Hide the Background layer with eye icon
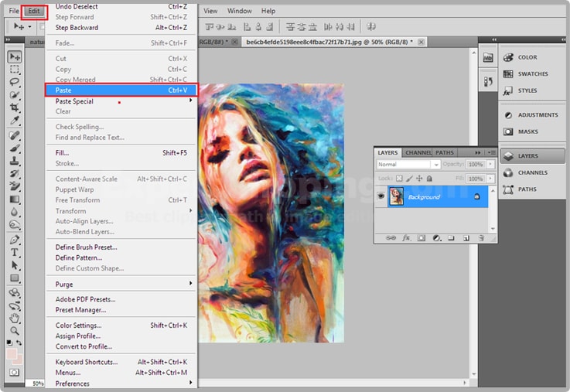 [381, 196]
